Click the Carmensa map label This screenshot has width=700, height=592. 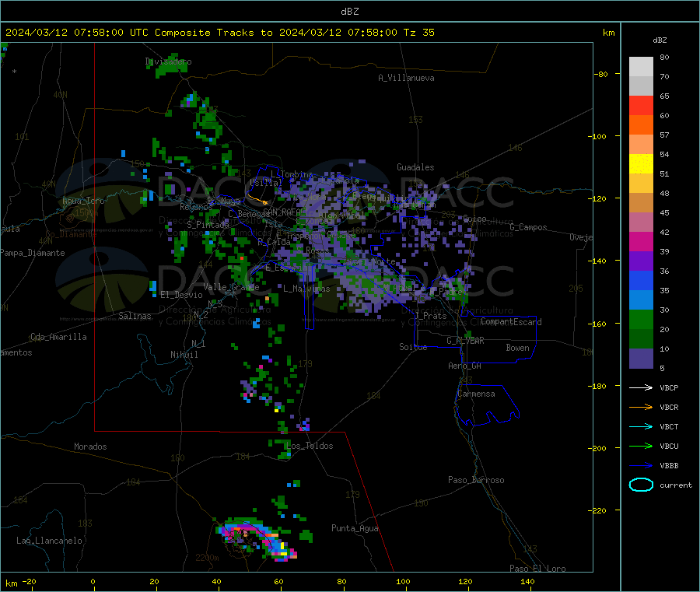click(476, 394)
